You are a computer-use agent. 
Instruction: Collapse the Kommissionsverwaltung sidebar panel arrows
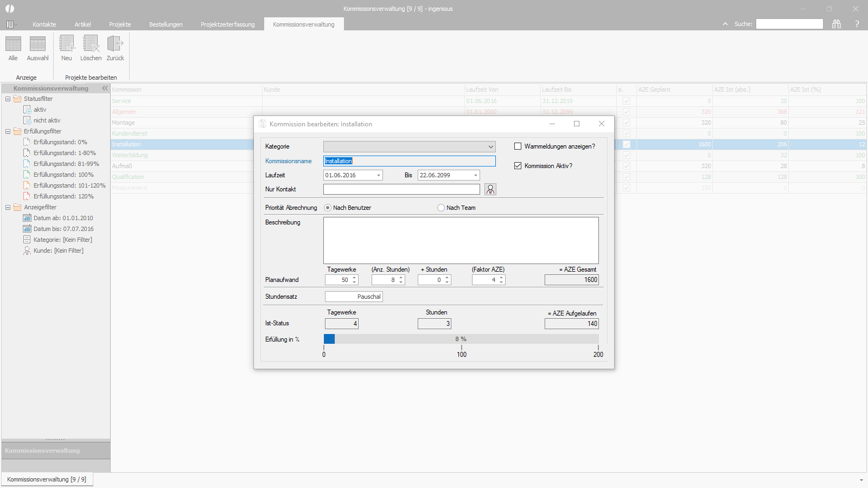(105, 88)
